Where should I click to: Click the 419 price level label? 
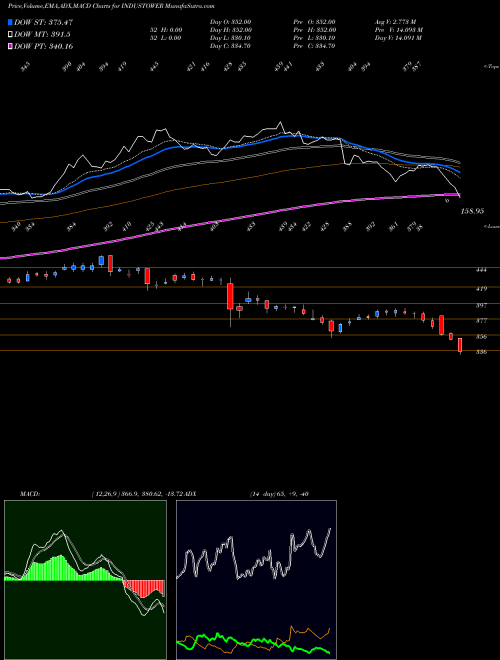pyautogui.click(x=481, y=289)
